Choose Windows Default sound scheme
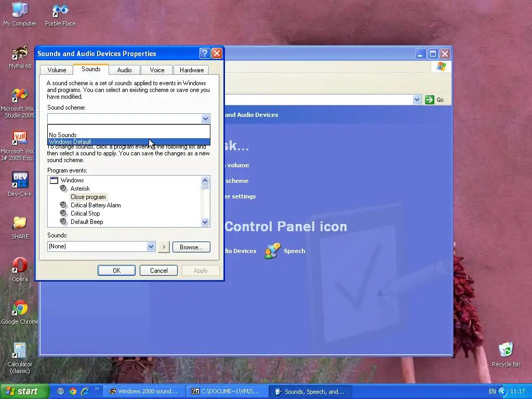 (129, 142)
